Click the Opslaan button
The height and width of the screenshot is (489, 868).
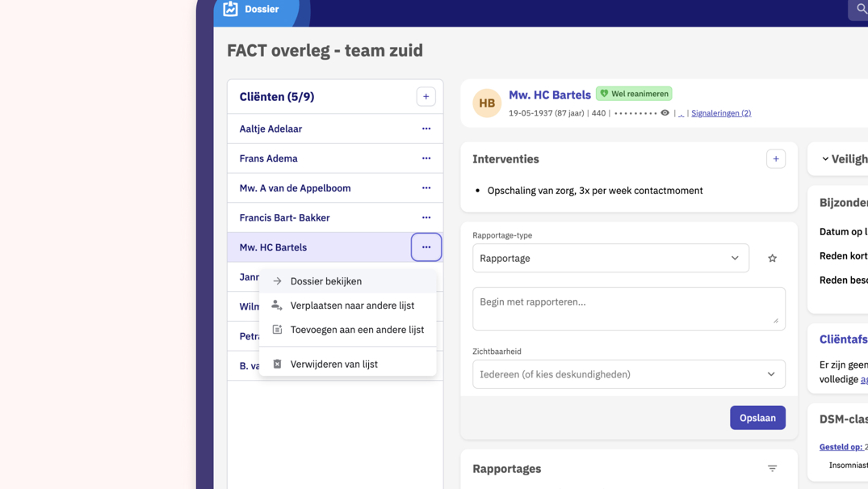click(757, 418)
